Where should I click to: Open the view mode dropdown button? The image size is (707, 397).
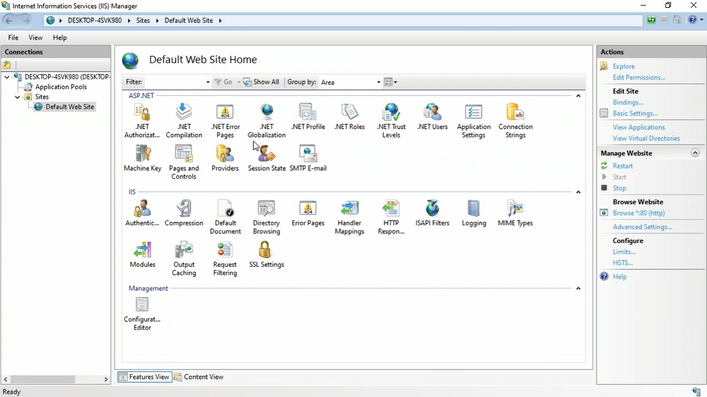(x=390, y=82)
